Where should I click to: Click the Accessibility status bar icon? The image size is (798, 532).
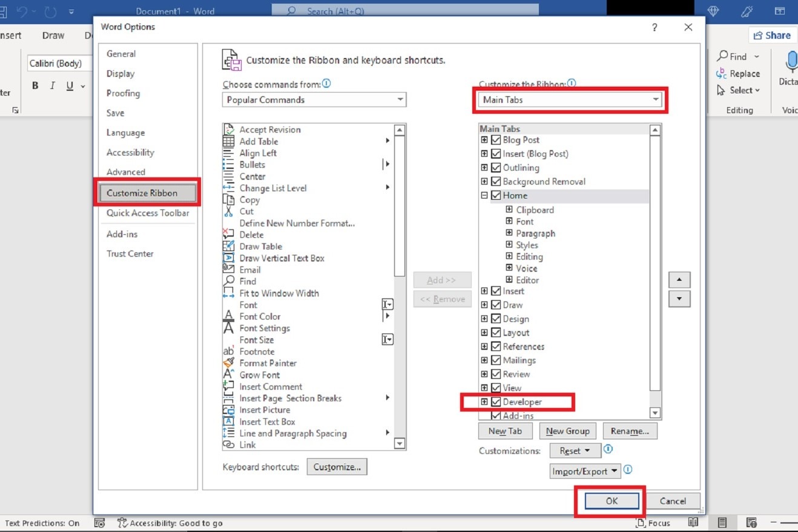123,523
